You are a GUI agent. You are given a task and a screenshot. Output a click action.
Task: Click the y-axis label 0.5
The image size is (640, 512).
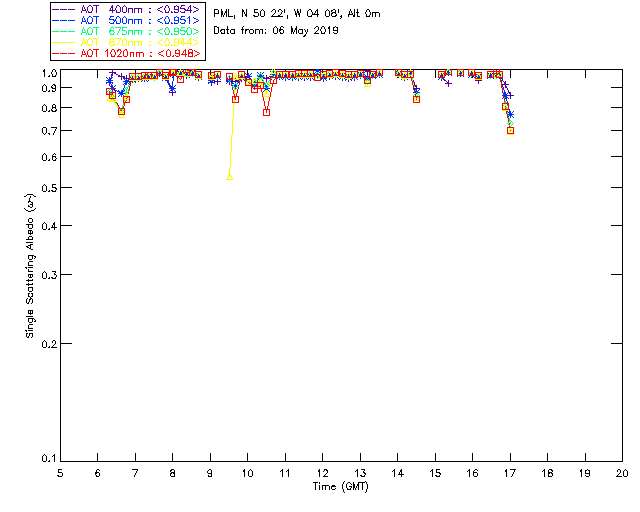pyautogui.click(x=48, y=188)
